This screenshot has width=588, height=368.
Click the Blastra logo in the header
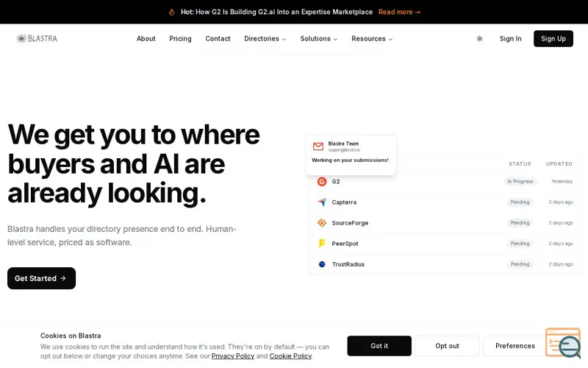click(x=36, y=38)
